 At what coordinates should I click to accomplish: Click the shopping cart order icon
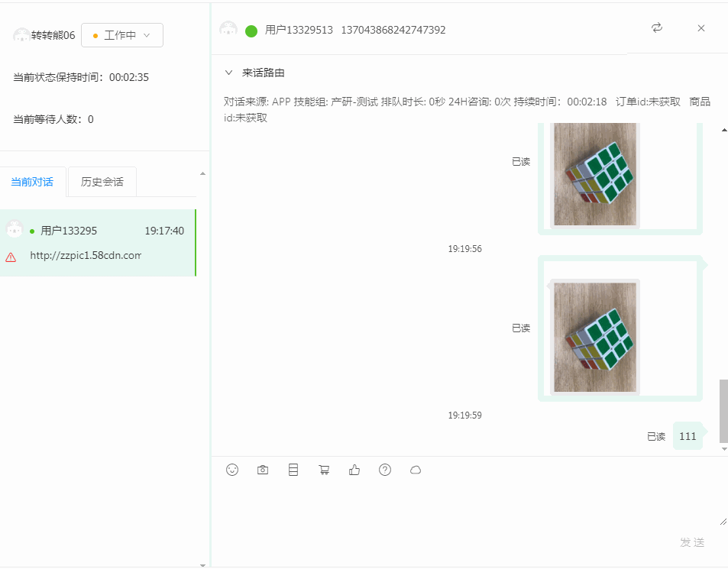tap(323, 470)
